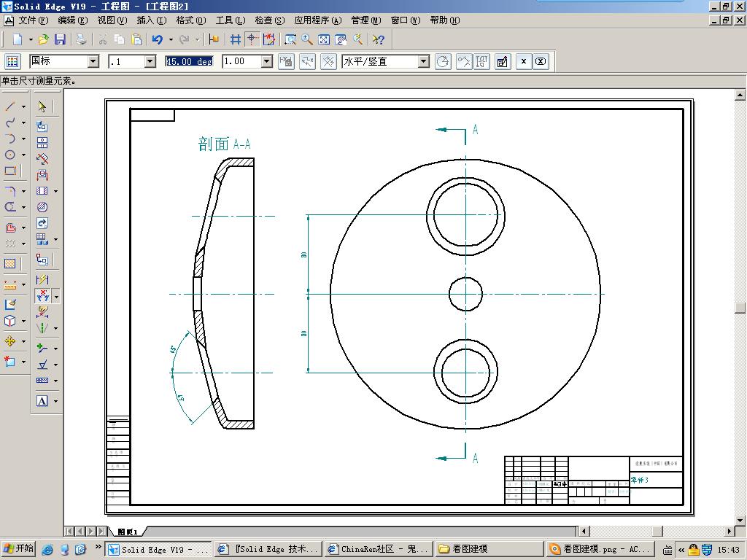Open the dimension properties checkmark icon
This screenshot has height=560, width=747.
tap(502, 61)
